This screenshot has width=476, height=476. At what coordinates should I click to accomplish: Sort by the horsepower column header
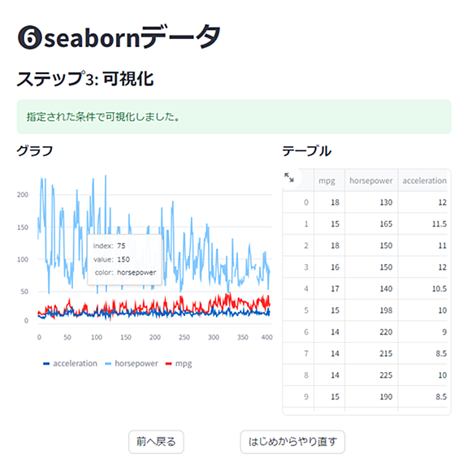[371, 180]
